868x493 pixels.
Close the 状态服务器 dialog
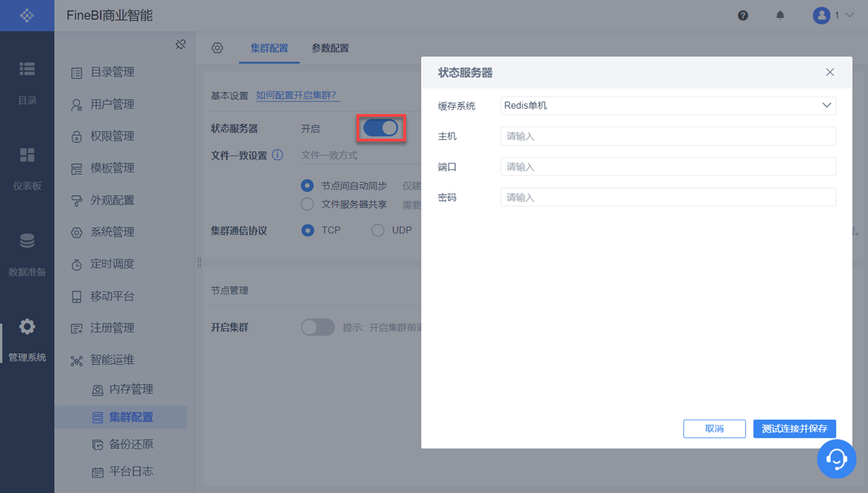tap(830, 72)
